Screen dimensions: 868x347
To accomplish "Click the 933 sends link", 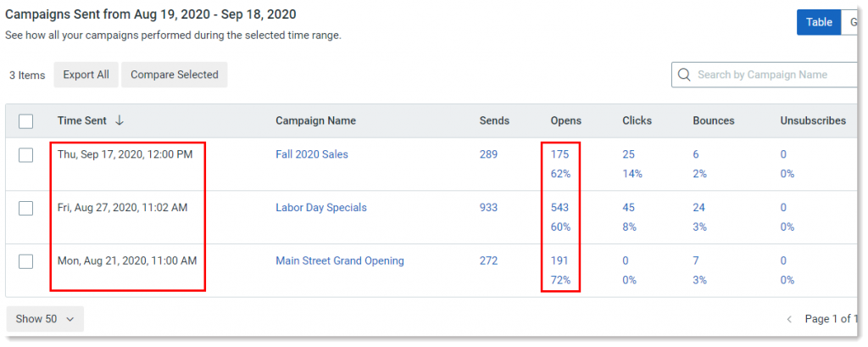I will pos(488,208).
